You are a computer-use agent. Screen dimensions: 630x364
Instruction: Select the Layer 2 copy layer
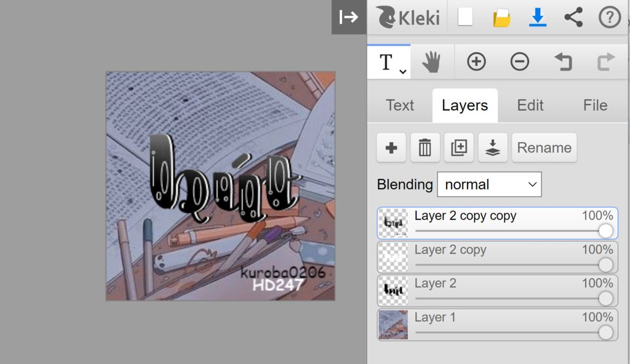[x=497, y=257]
